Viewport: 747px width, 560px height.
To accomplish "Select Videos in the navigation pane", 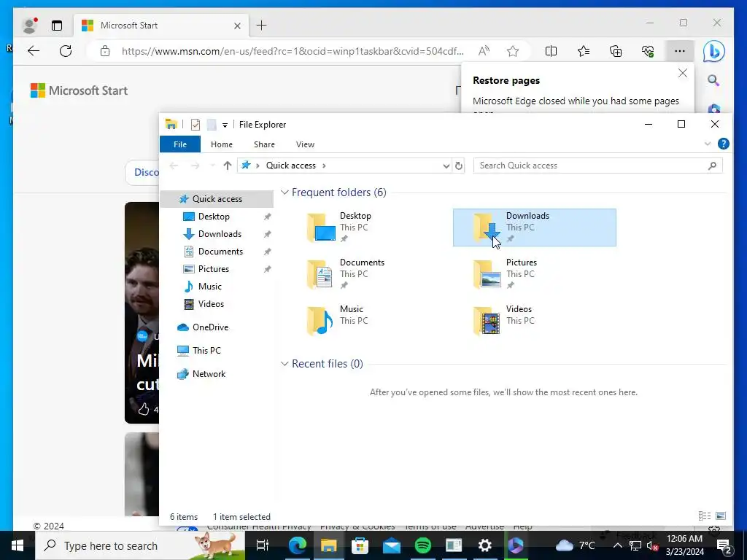I will click(x=211, y=304).
